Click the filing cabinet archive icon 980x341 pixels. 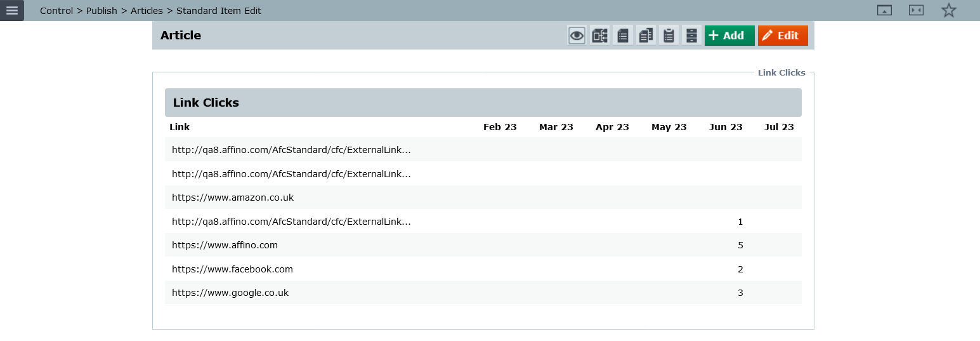coord(691,36)
